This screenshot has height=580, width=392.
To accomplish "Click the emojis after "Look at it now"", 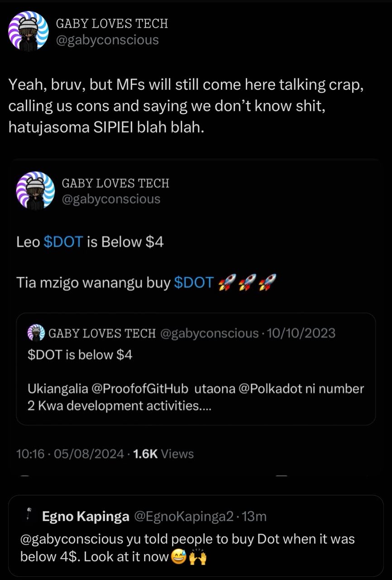I will (x=190, y=556).
